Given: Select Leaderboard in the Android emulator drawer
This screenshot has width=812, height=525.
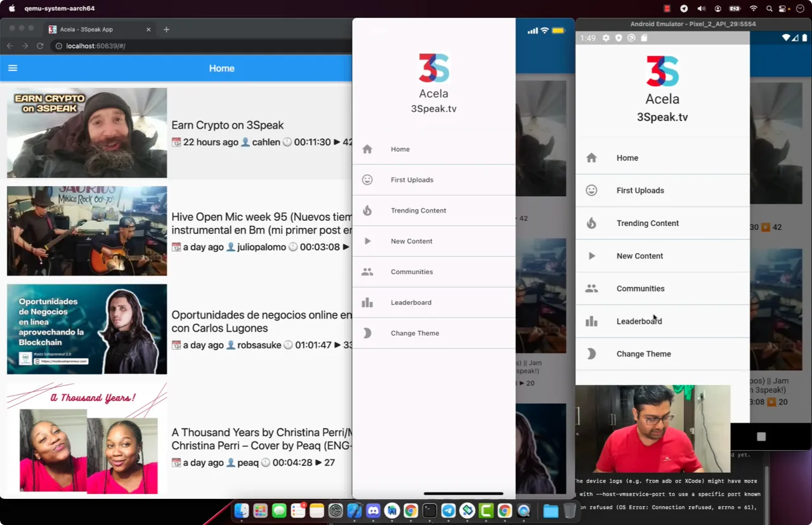Looking at the screenshot, I should coord(662,321).
